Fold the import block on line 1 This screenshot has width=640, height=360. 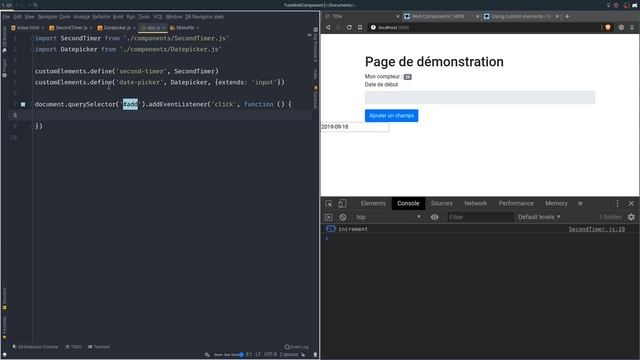click(x=32, y=38)
